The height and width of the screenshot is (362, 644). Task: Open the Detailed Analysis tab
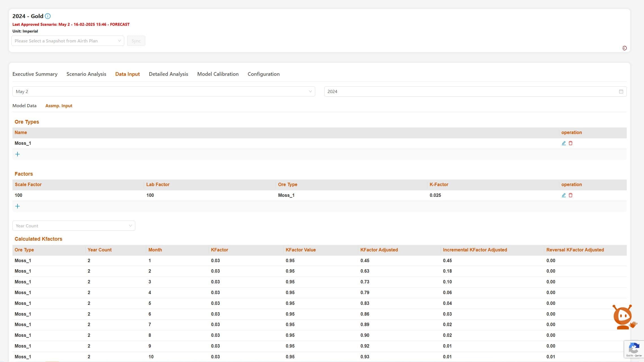[168, 74]
